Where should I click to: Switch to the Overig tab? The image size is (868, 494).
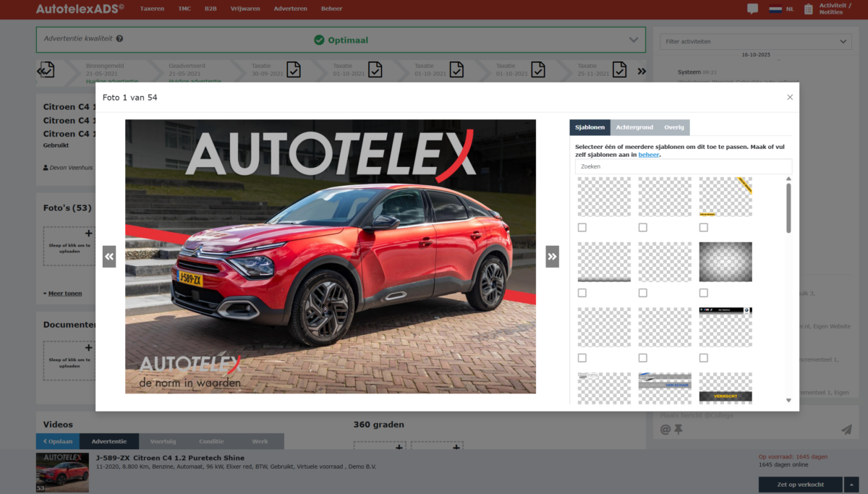(674, 127)
